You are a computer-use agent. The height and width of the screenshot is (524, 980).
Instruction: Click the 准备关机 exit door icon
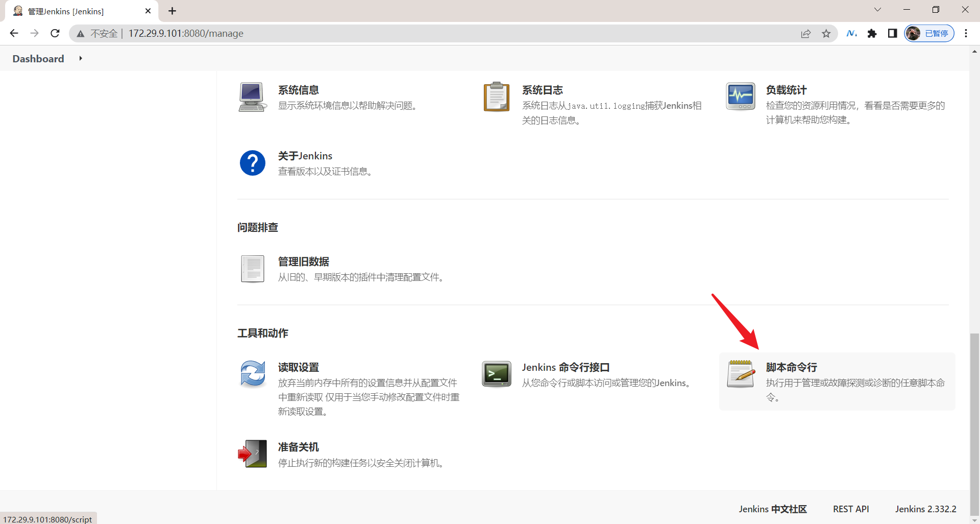coord(253,454)
